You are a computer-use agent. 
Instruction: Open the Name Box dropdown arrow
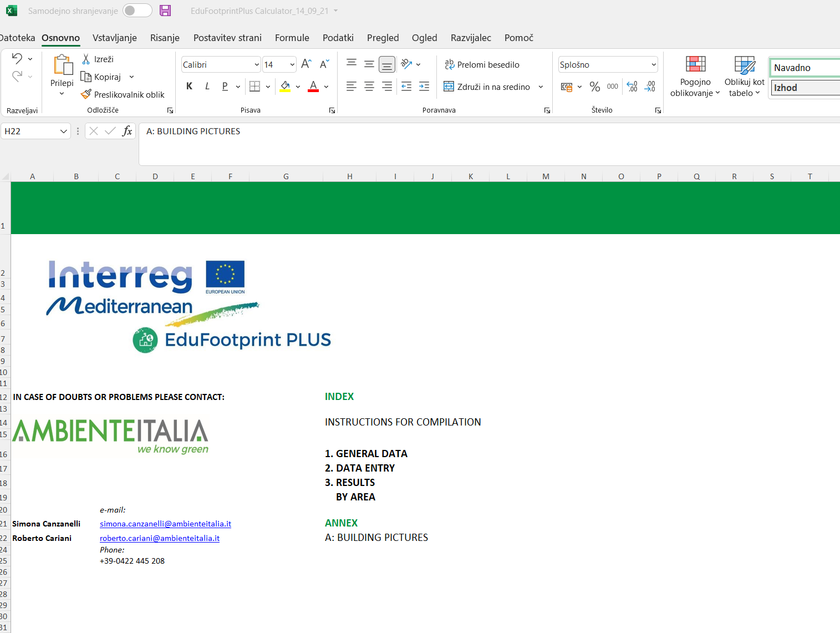(63, 131)
